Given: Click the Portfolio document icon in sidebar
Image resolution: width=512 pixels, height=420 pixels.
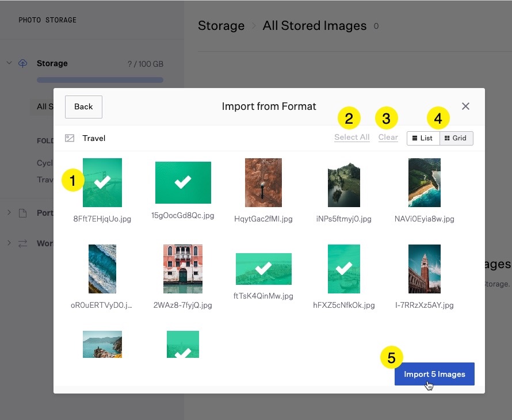Looking at the screenshot, I should 23,213.
